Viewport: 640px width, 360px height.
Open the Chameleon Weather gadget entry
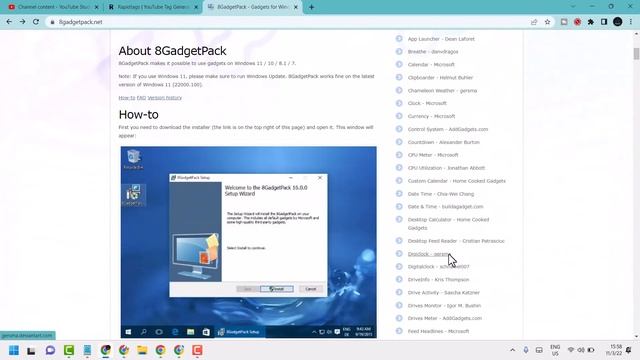pos(442,91)
